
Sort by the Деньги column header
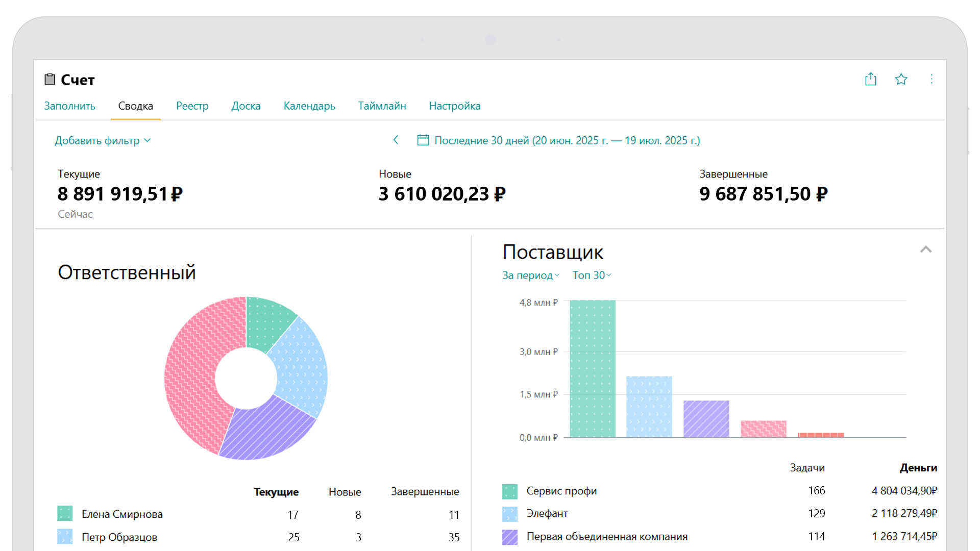[x=918, y=468]
